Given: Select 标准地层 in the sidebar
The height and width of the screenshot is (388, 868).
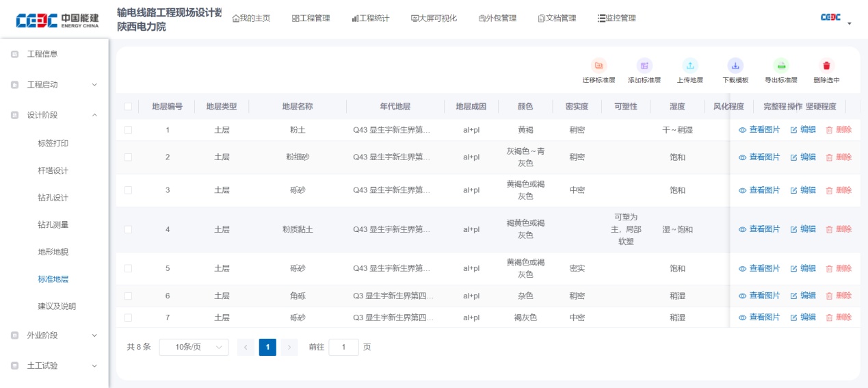Looking at the screenshot, I should click(53, 279).
